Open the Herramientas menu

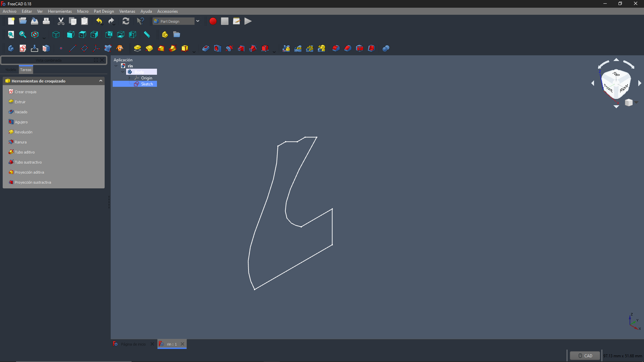click(x=60, y=11)
